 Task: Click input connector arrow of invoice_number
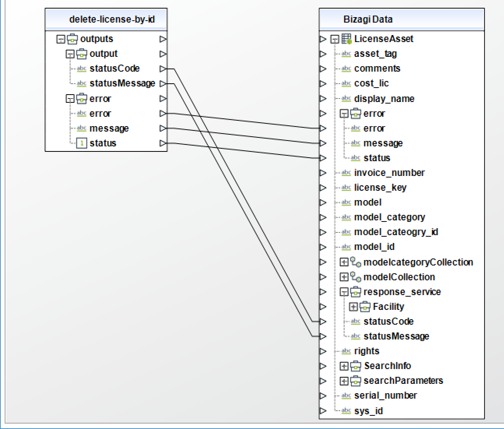pos(323,173)
